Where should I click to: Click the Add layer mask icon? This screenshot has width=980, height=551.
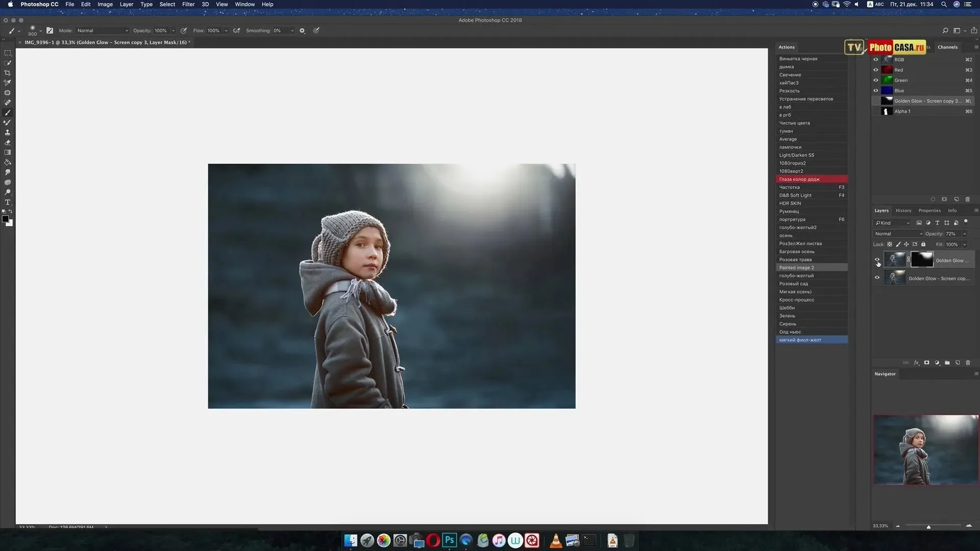[x=926, y=363]
